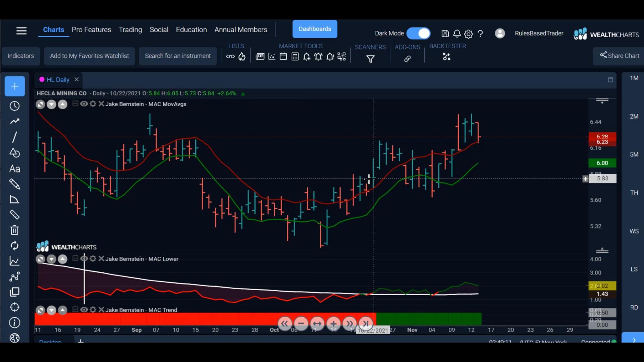The width and height of the screenshot is (644, 362).
Task: Open the news market tool icon
Action: (x=260, y=57)
